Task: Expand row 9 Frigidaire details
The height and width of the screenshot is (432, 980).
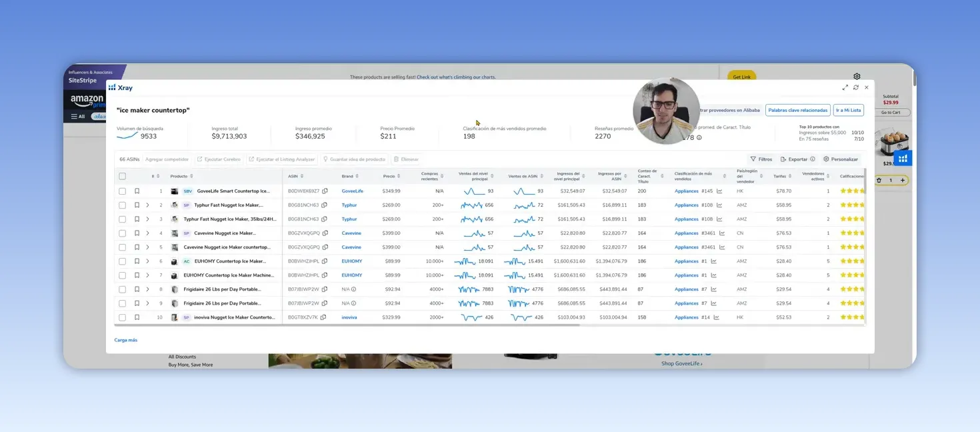Action: [x=147, y=303]
